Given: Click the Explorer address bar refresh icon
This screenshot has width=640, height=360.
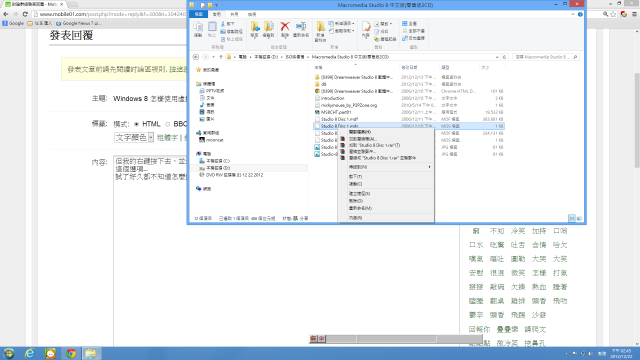Looking at the screenshot, I should (504, 57).
